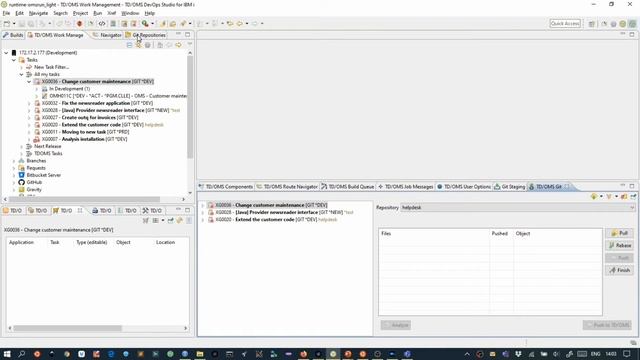Open the TD/OMS User Options tab
Screen dimensions: 640x360
[464, 187]
